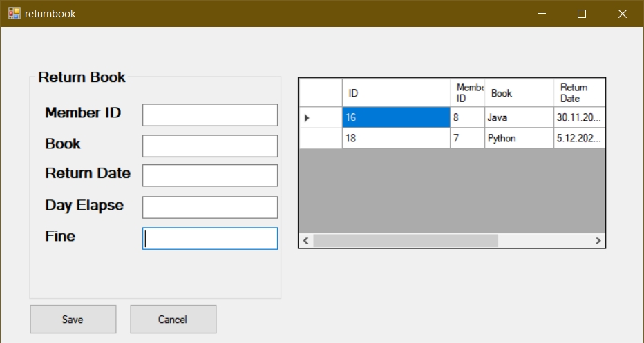Click the returnbook app icon in title bar
Image resolution: width=644 pixels, height=343 pixels.
(x=14, y=13)
